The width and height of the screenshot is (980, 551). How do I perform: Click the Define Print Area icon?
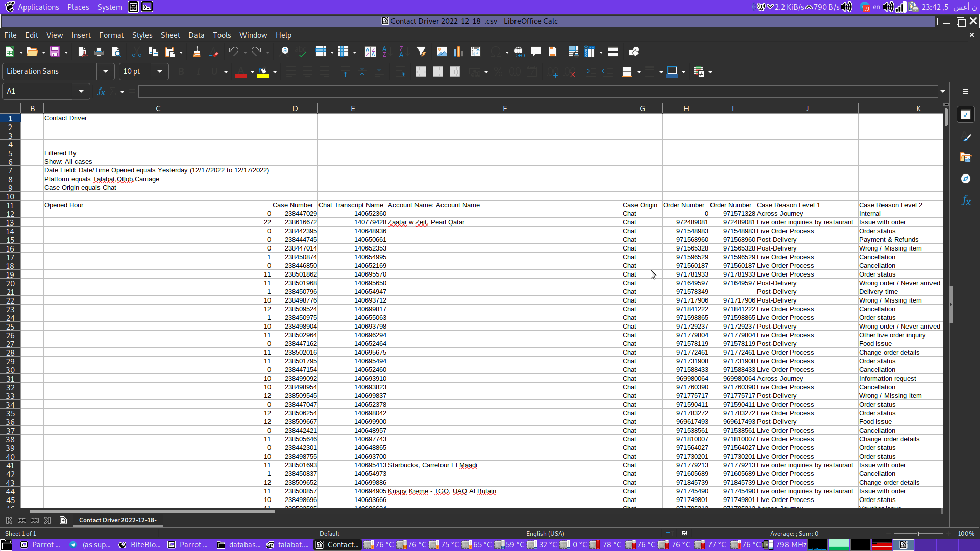click(573, 52)
